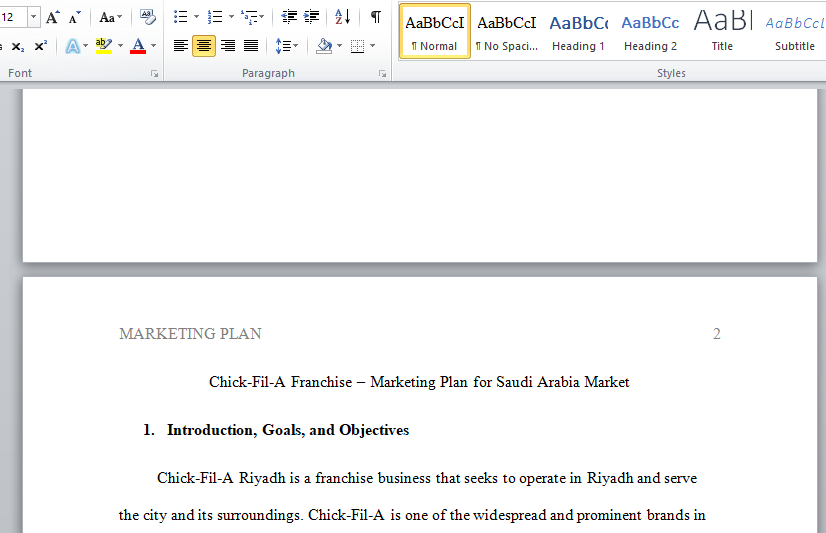This screenshot has height=533, width=826.
Task: Apply subscript formatting
Action: click(x=17, y=46)
